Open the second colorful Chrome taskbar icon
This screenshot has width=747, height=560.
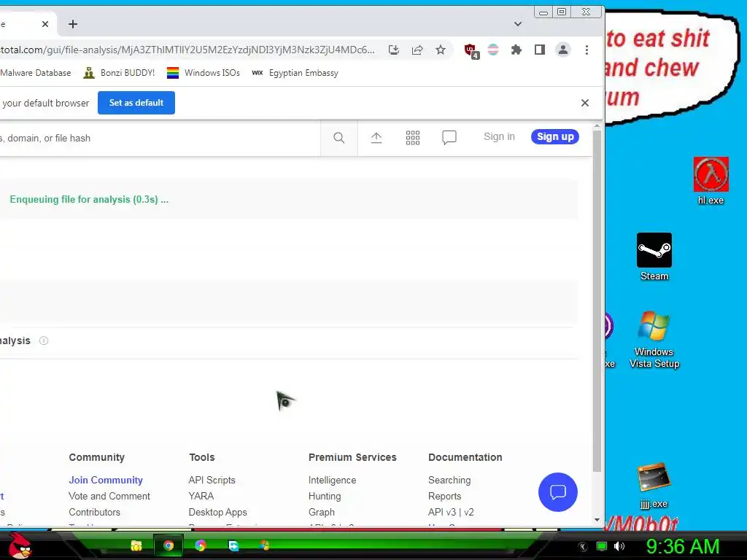pyautogui.click(x=201, y=545)
